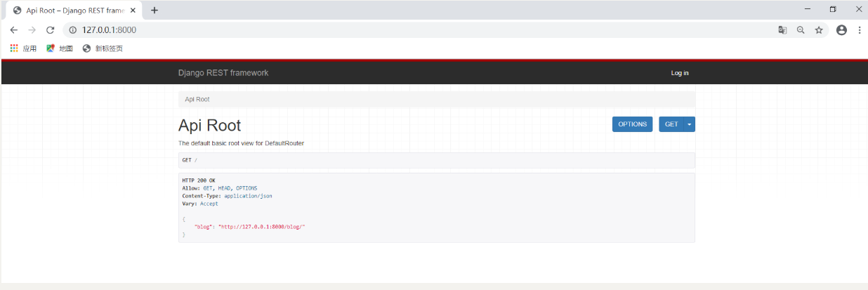868x290 pixels.
Task: Open the Chrome profile avatar icon
Action: 841,30
